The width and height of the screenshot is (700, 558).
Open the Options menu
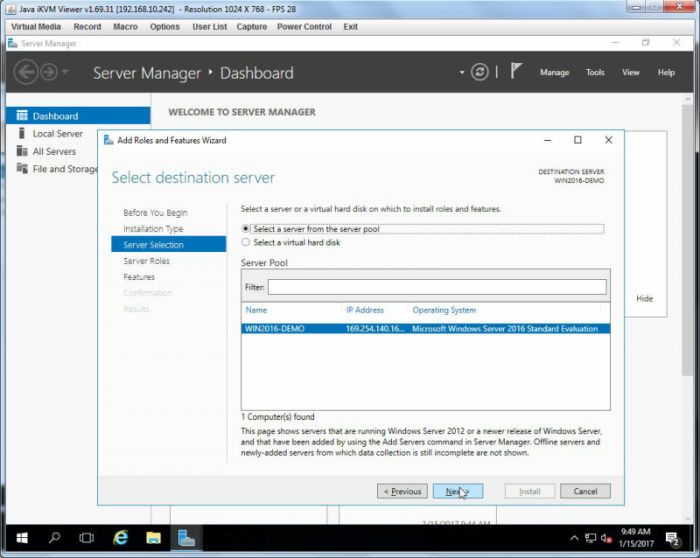coord(165,27)
